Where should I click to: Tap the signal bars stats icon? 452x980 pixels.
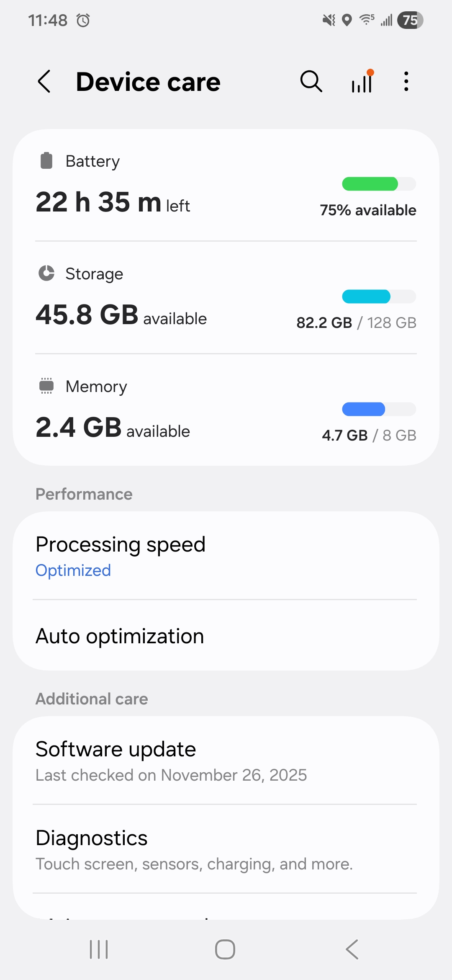click(x=362, y=81)
